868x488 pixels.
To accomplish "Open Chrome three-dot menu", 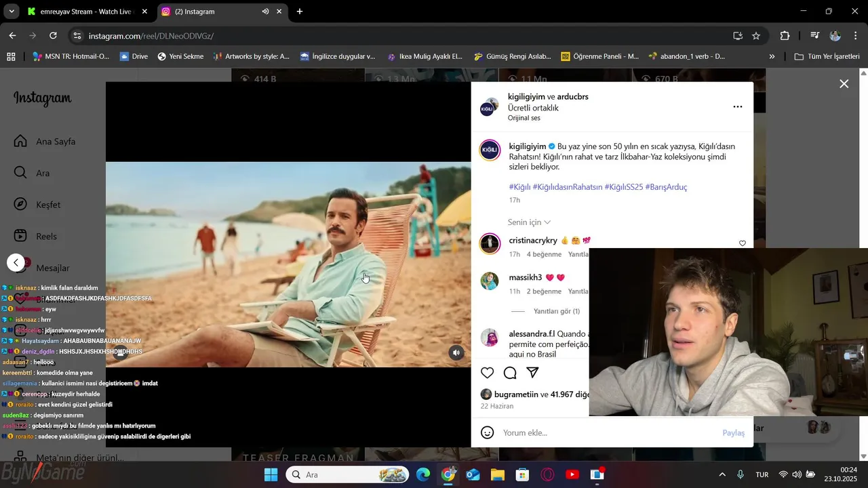I will coord(856,36).
